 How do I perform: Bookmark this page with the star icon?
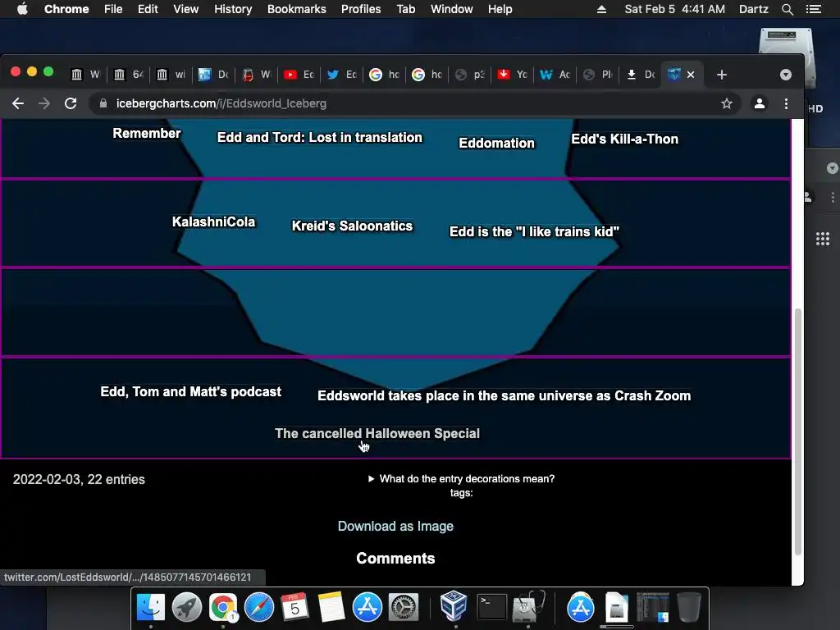click(727, 103)
